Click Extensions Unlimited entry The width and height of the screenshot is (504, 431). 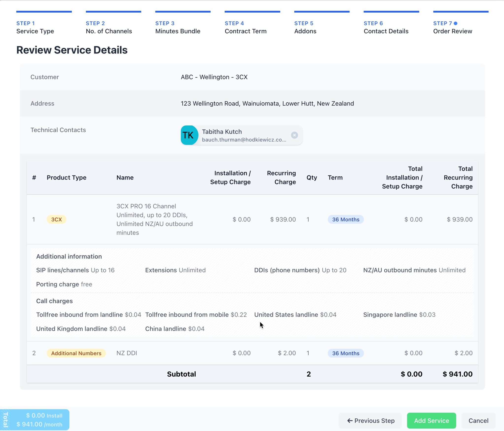tap(175, 270)
